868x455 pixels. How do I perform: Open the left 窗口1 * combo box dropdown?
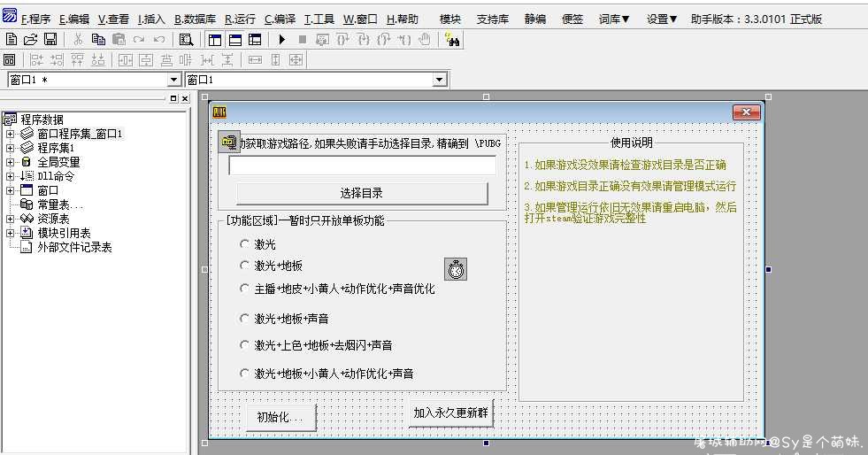(x=173, y=80)
